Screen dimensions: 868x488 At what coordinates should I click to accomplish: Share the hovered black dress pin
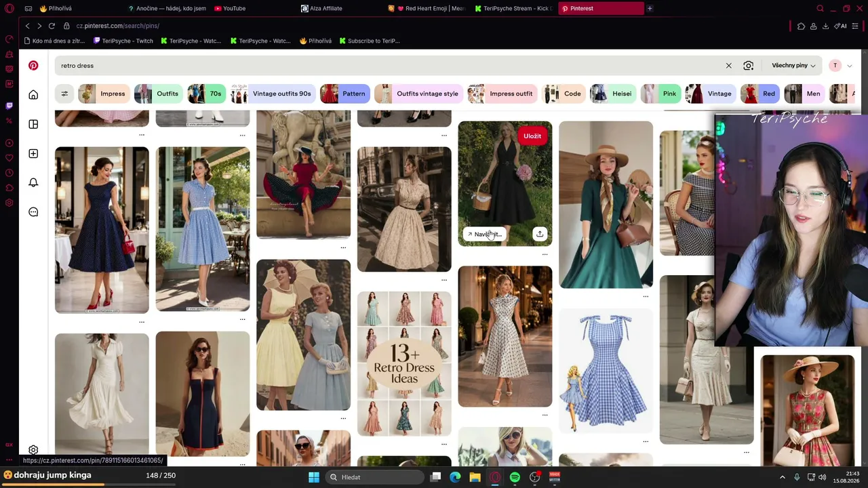tap(540, 234)
